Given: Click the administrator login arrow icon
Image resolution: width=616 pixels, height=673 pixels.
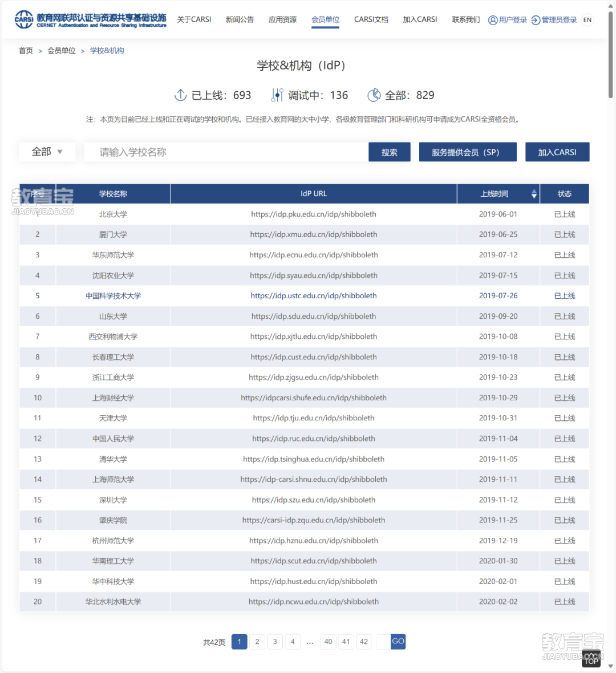Looking at the screenshot, I should pyautogui.click(x=536, y=20).
